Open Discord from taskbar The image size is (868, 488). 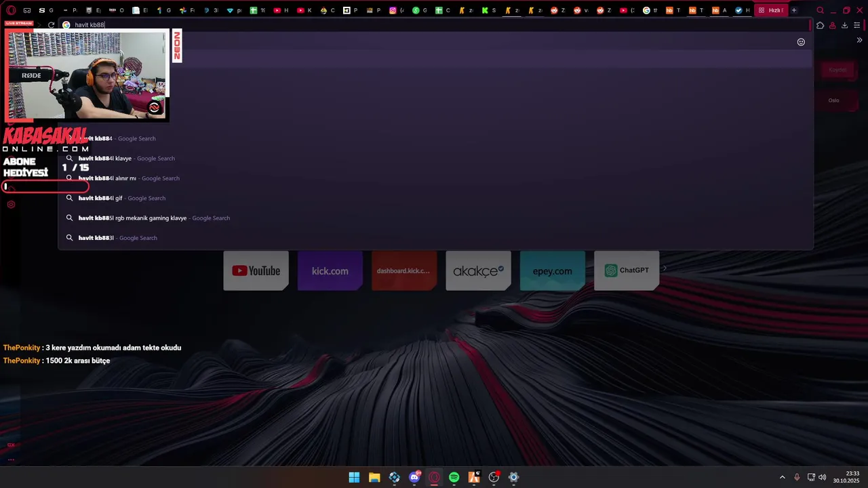point(414,477)
